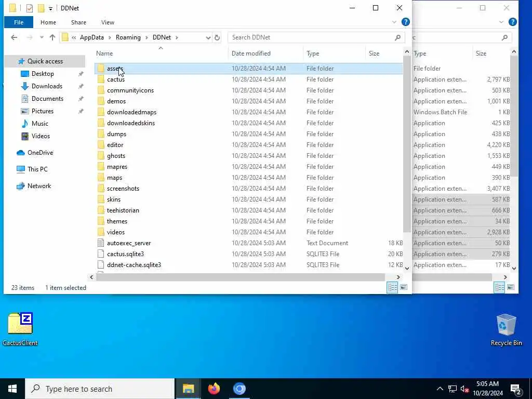Launch Chromium browser from the taskbar

[239, 389]
